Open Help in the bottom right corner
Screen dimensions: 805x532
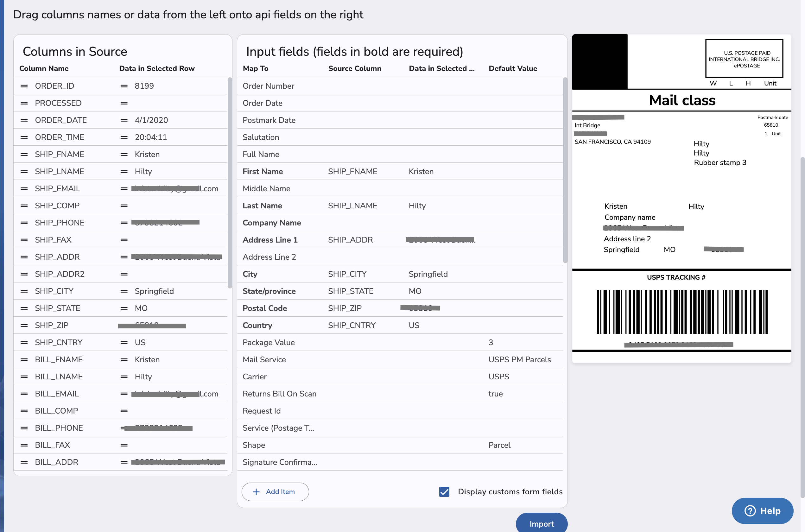tap(762, 510)
